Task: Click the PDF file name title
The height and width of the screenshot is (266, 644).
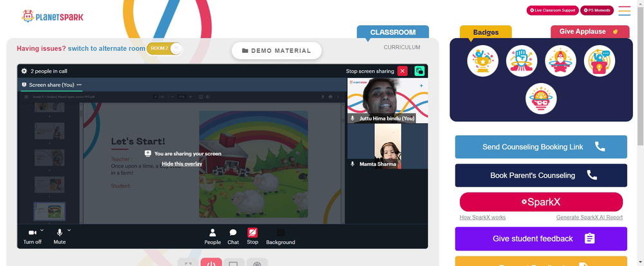Action: point(64,97)
